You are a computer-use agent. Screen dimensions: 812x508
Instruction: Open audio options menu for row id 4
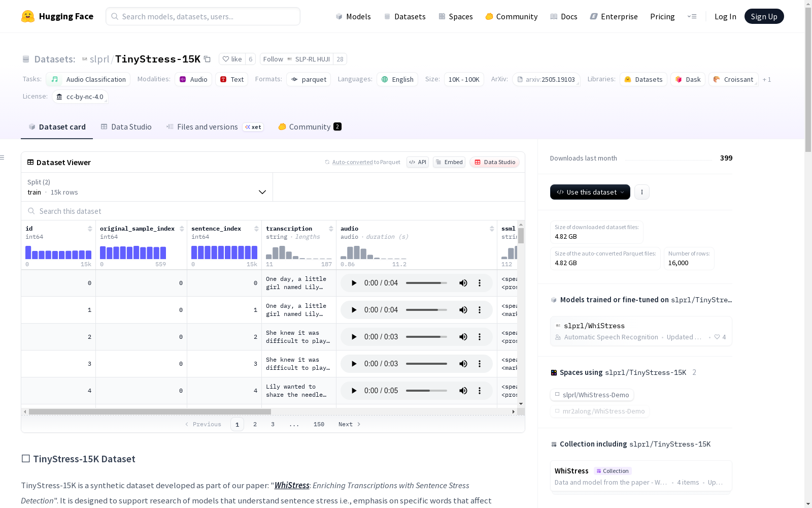coord(480,391)
